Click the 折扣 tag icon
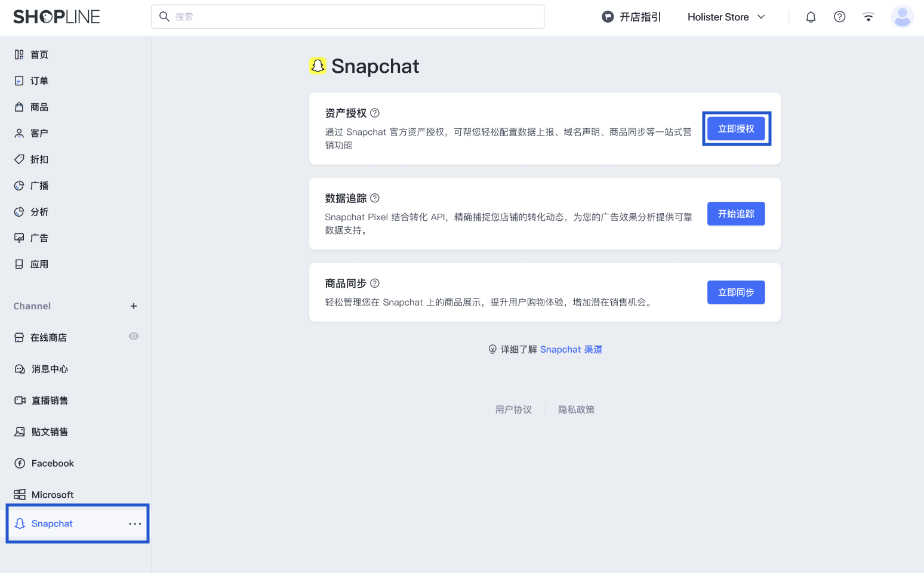924x573 pixels. point(19,160)
